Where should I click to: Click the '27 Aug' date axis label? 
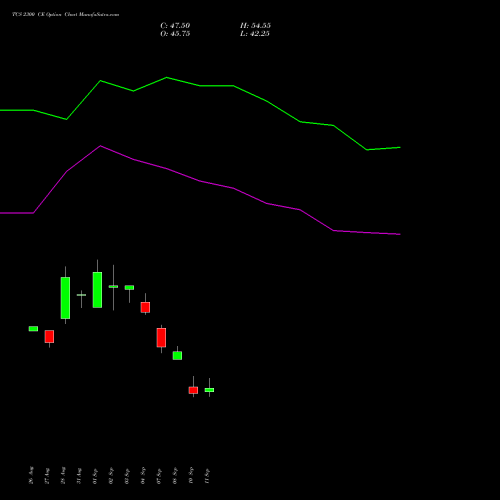pos(47,476)
